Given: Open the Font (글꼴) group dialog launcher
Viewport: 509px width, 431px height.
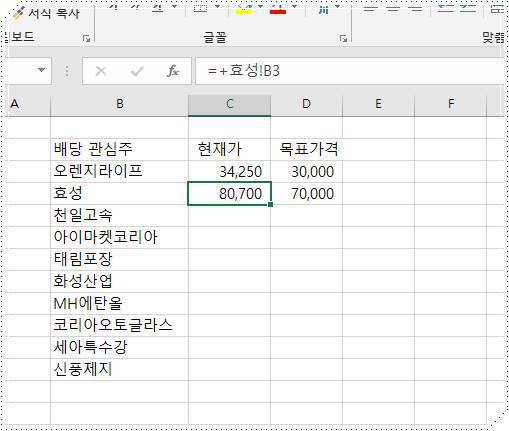Looking at the screenshot, I should coord(343,39).
